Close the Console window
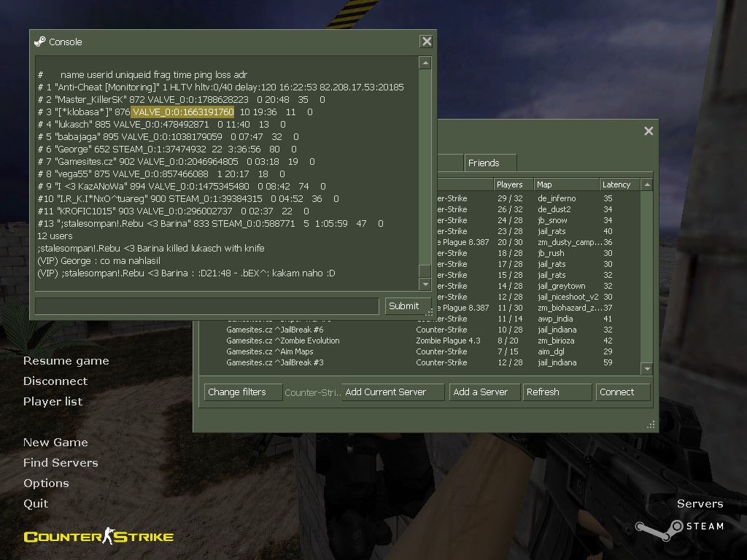The image size is (747, 560). click(426, 42)
